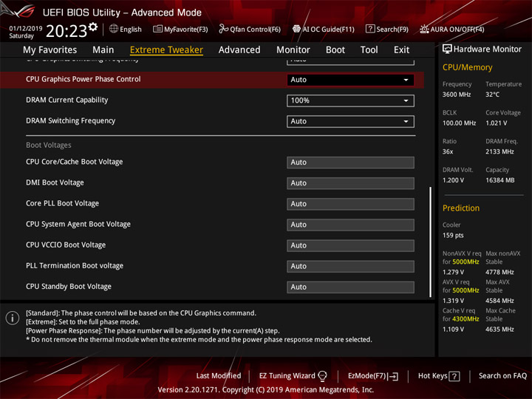Click the info circle icon
This screenshot has width=532, height=399.
click(x=13, y=318)
